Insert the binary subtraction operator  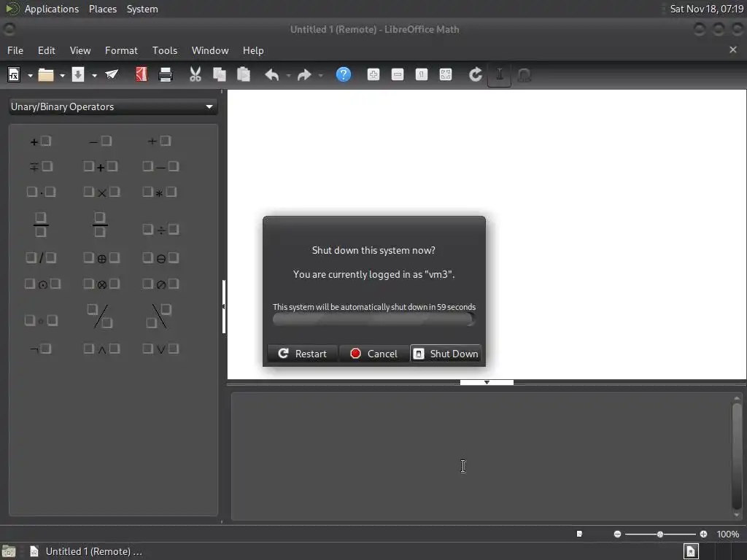click(160, 166)
